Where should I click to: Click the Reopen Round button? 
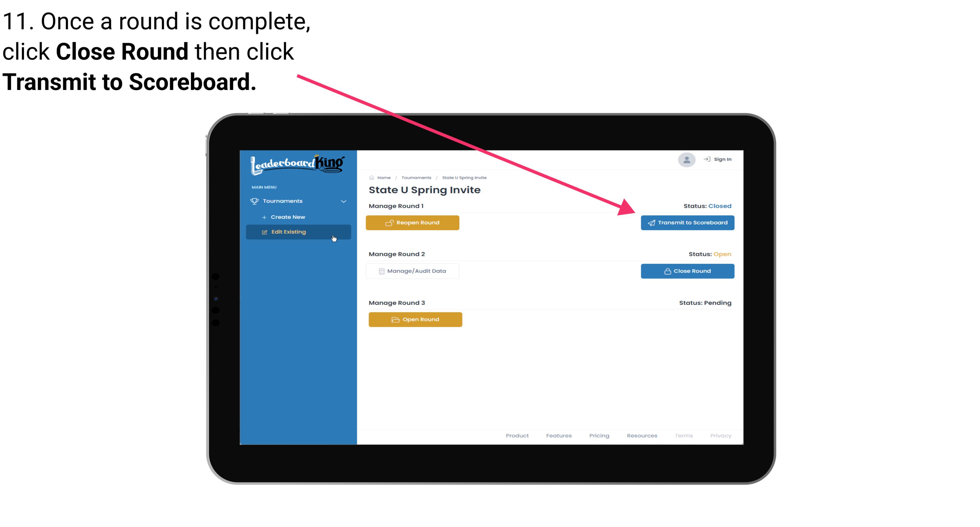click(x=414, y=223)
